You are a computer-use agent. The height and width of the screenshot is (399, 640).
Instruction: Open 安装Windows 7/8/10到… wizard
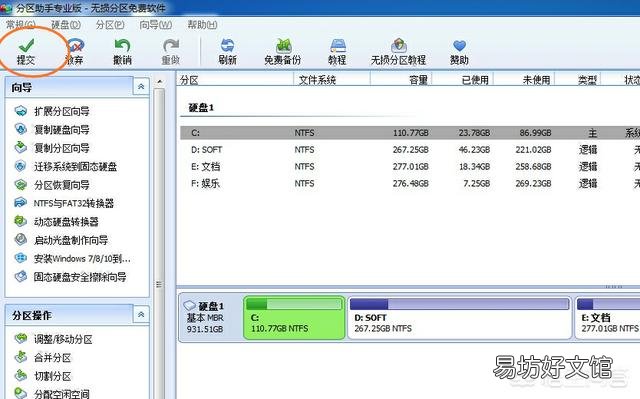point(82,259)
